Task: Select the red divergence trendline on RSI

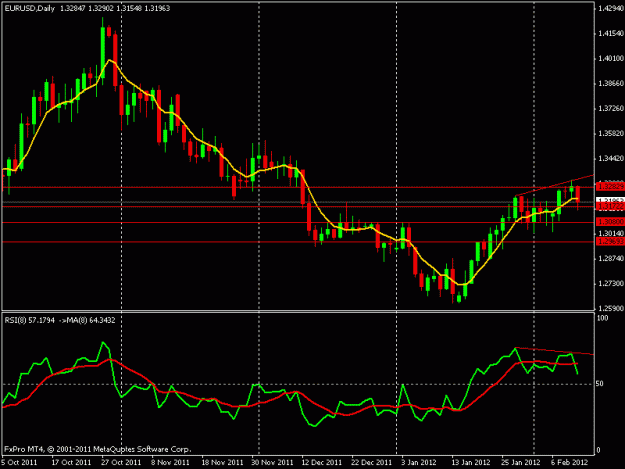Action: click(554, 351)
